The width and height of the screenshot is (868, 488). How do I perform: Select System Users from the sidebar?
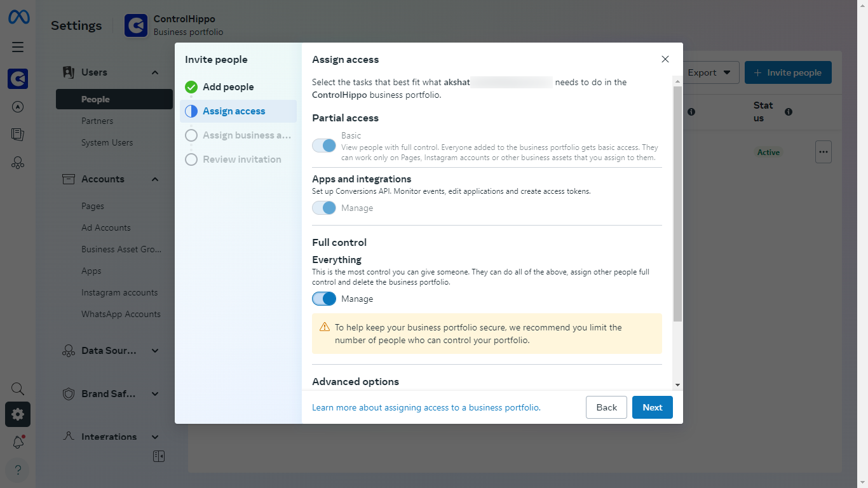pos(105,142)
